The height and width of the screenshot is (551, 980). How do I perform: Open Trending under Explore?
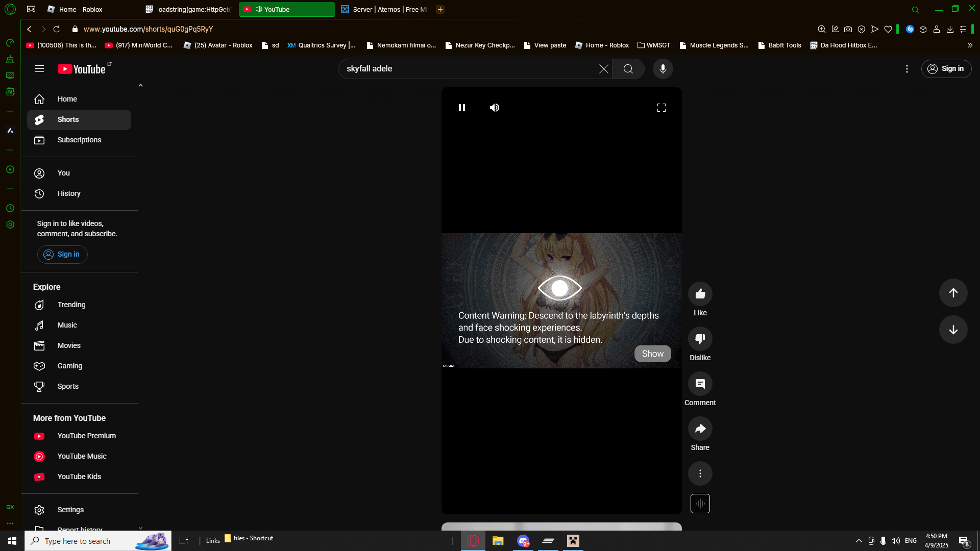79,305
